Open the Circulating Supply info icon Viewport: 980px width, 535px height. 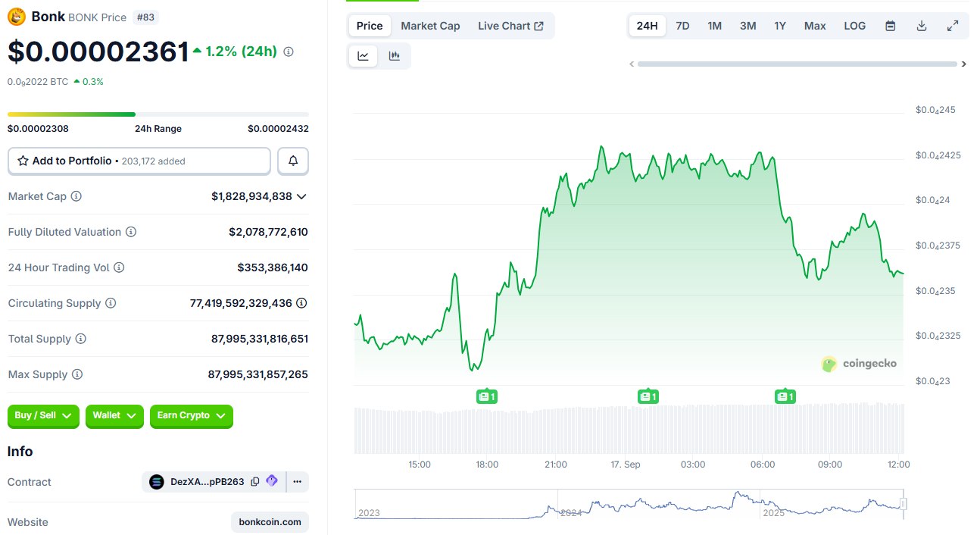point(111,303)
